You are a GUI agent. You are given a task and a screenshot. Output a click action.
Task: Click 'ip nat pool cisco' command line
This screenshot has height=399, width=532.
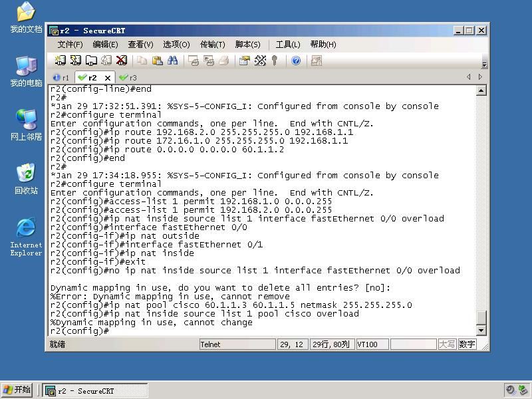point(231,305)
